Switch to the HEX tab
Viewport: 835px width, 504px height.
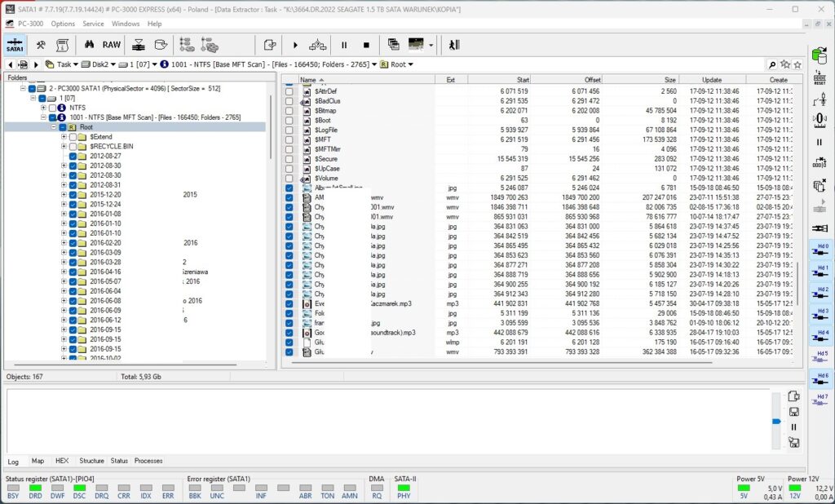coord(62,461)
